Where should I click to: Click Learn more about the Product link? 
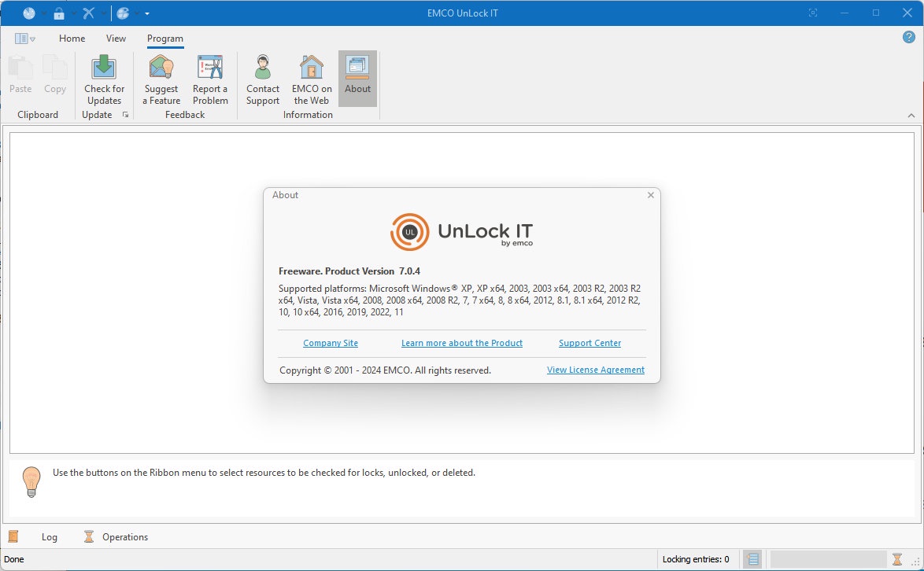coord(462,343)
